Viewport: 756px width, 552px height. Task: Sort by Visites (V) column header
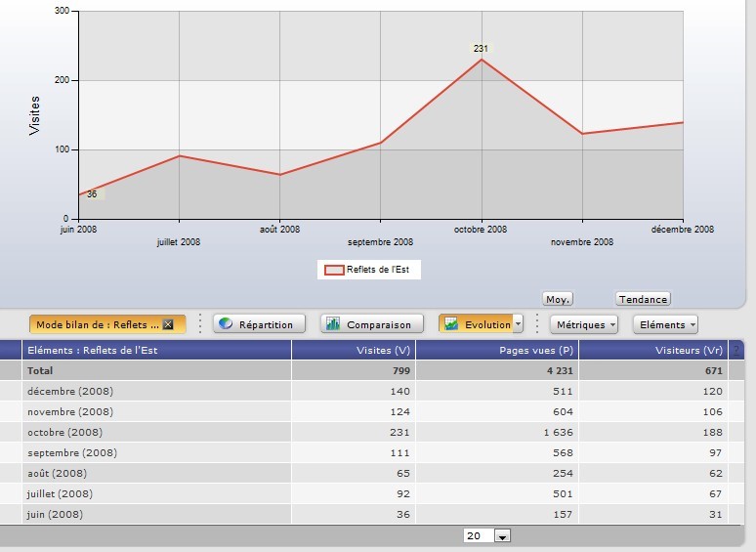(353, 350)
